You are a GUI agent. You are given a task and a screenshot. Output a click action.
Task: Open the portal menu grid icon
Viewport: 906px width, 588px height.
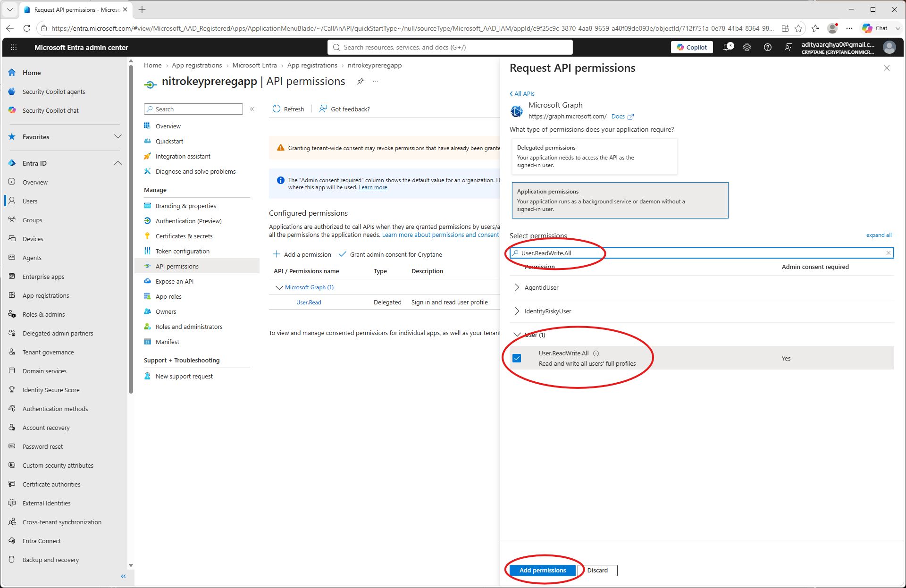(x=14, y=47)
